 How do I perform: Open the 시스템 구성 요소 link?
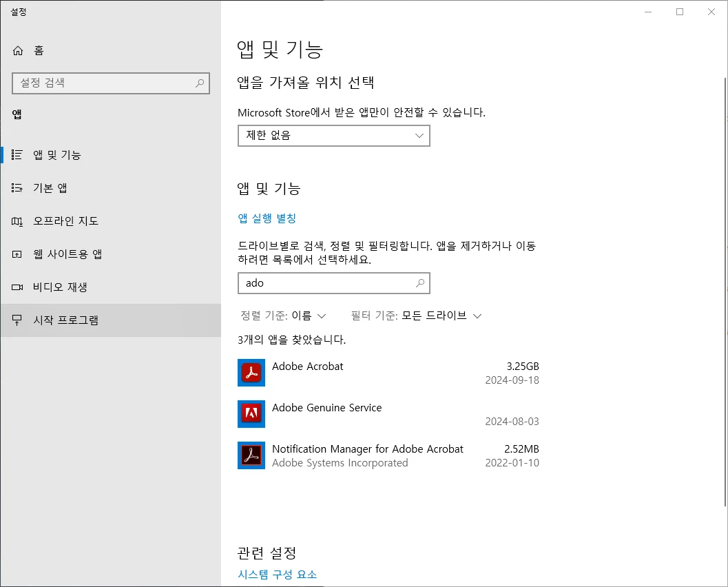(x=277, y=575)
